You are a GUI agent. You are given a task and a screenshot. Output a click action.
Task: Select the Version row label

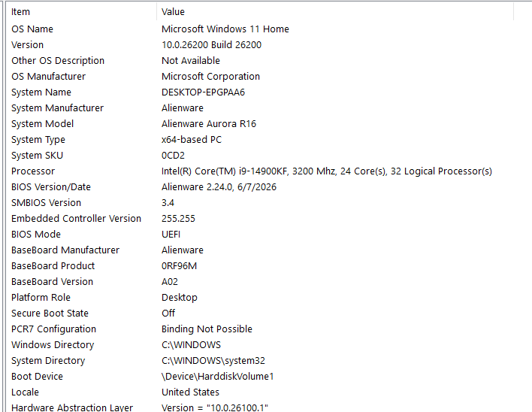click(x=28, y=45)
